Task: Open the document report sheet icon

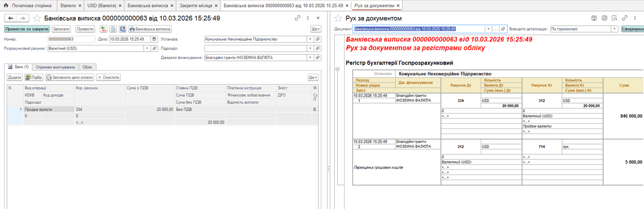Action: (113, 29)
